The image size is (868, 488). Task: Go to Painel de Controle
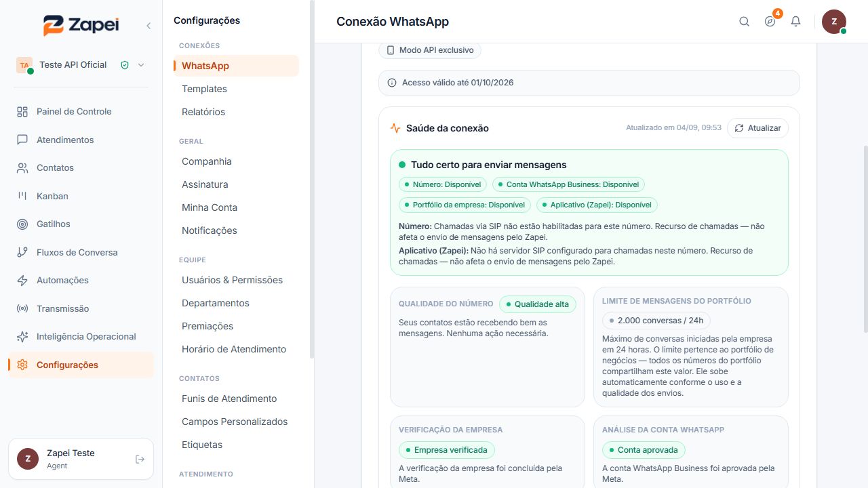pos(81,112)
